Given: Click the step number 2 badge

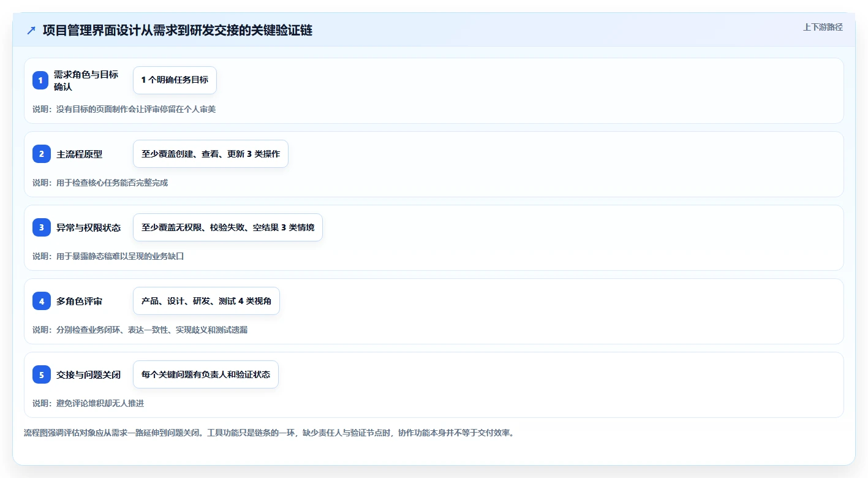Looking at the screenshot, I should 41,154.
